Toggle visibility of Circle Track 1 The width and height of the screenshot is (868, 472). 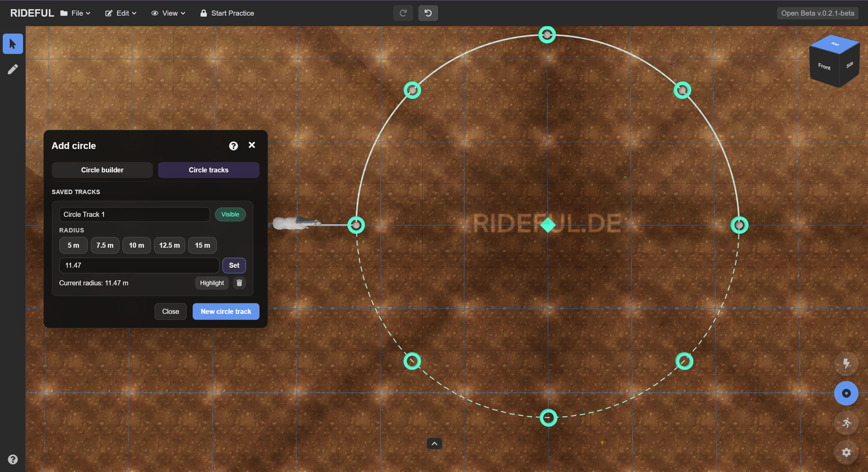coord(230,214)
